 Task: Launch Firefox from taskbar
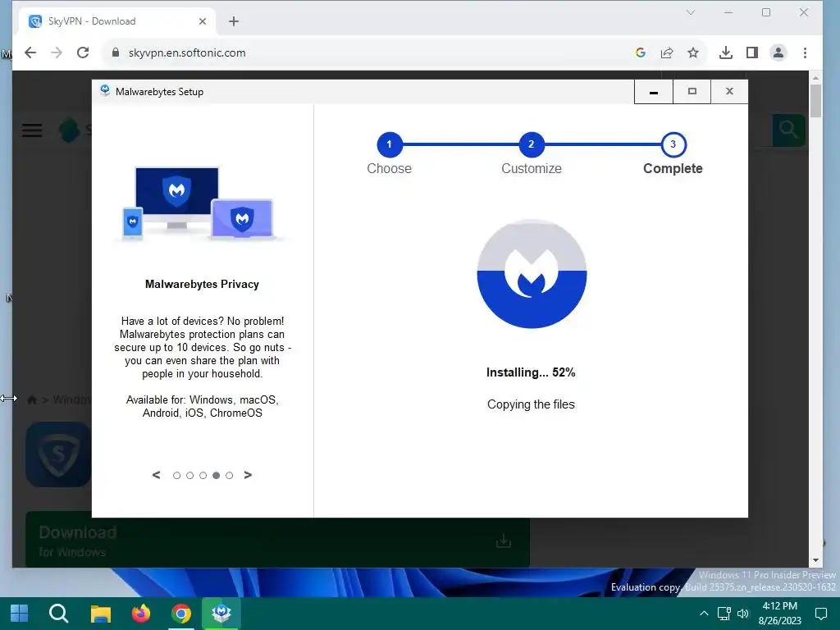[x=141, y=614]
